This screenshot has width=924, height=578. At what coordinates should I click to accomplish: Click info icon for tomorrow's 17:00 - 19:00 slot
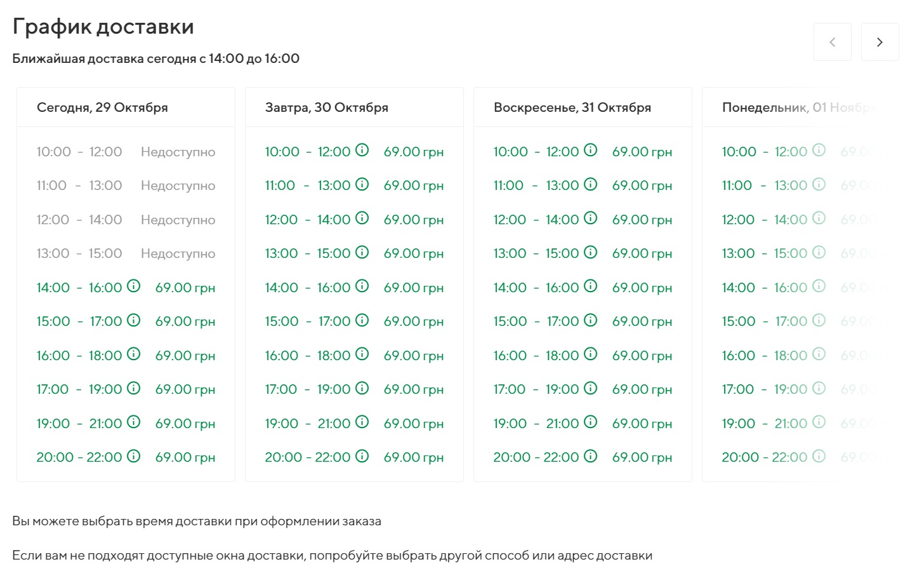click(362, 388)
